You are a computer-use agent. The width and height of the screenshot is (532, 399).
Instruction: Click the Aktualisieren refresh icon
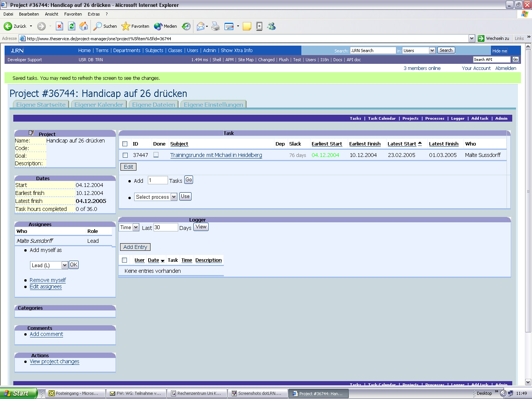[x=72, y=26]
